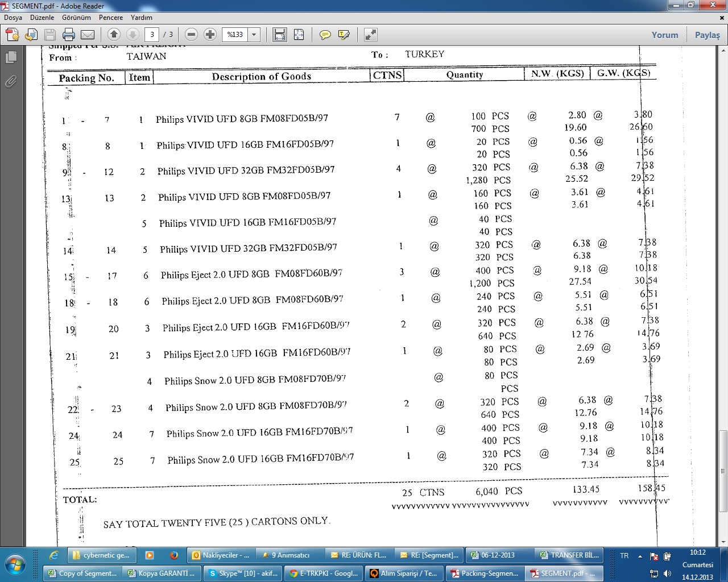Click the page number input field

coord(152,35)
